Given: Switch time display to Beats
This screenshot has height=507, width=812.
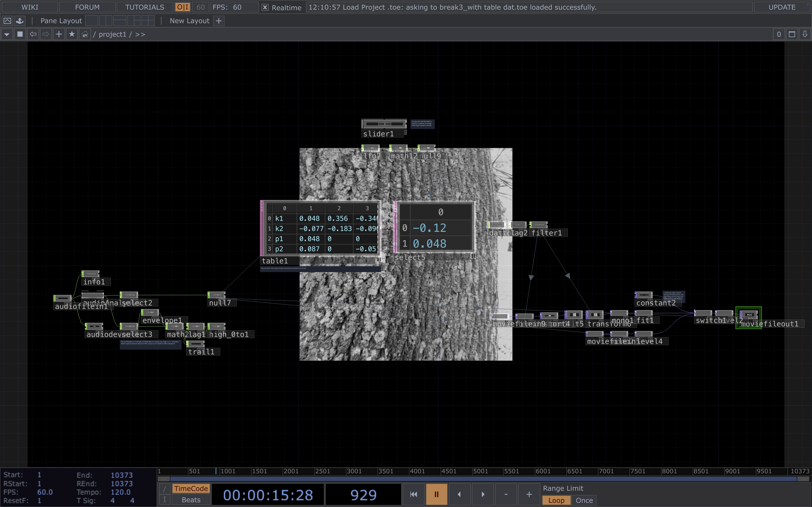Looking at the screenshot, I should point(191,500).
